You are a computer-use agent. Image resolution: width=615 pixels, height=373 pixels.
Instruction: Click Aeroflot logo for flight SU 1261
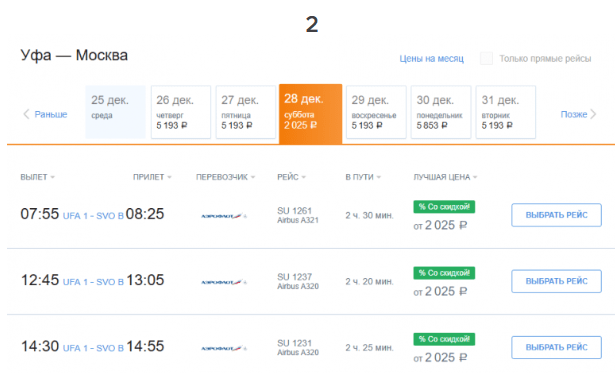pos(224,216)
